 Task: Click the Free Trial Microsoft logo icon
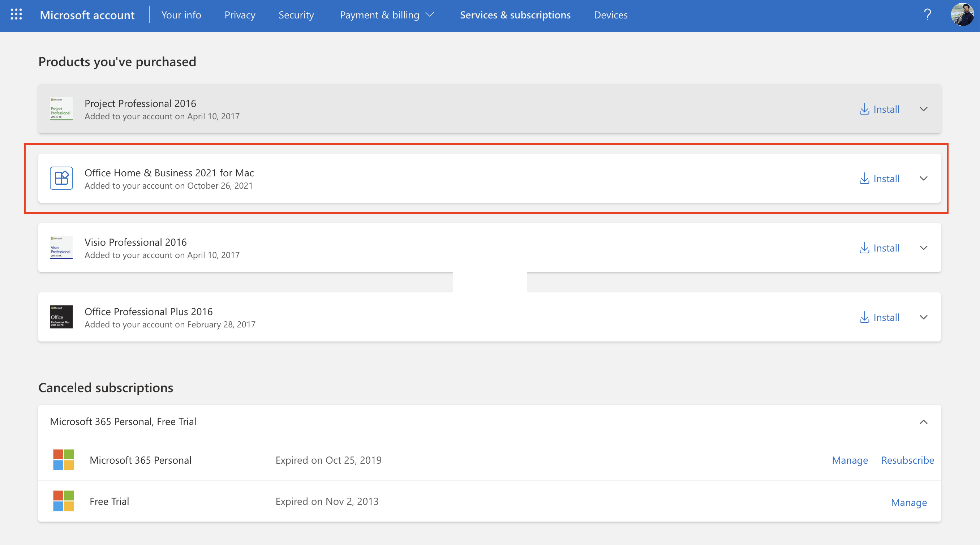point(64,501)
